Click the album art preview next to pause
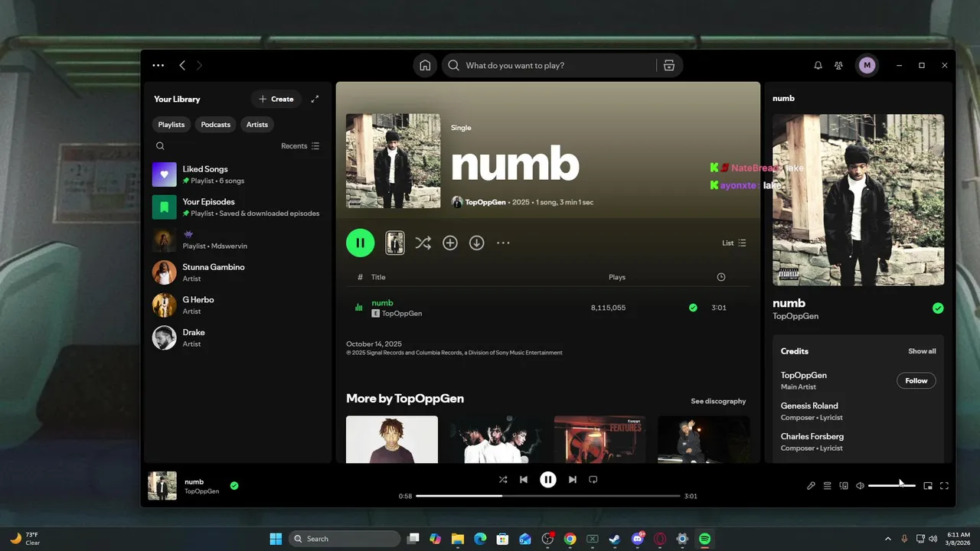 click(395, 243)
